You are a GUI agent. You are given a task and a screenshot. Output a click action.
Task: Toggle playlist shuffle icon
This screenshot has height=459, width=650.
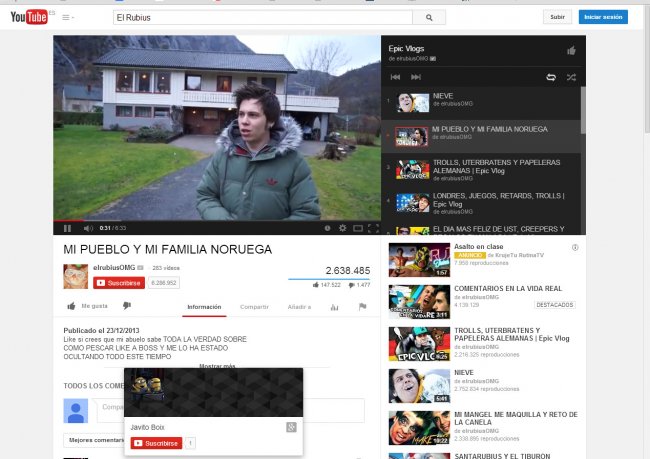click(571, 77)
